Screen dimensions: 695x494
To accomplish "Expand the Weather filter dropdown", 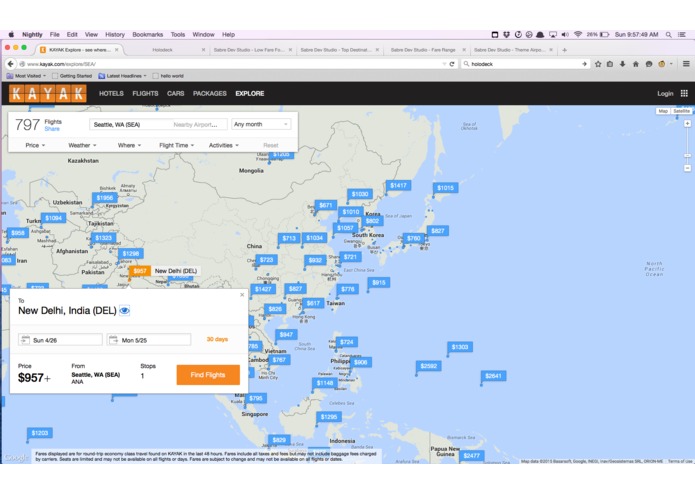I will [x=82, y=145].
